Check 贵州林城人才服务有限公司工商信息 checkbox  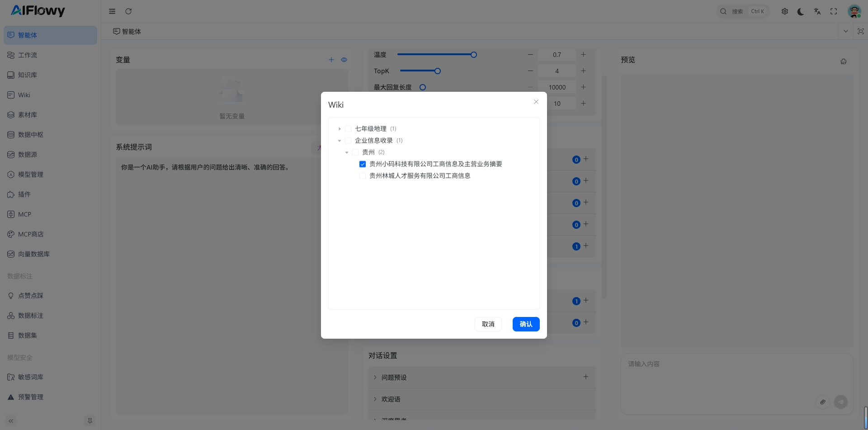[x=363, y=176]
